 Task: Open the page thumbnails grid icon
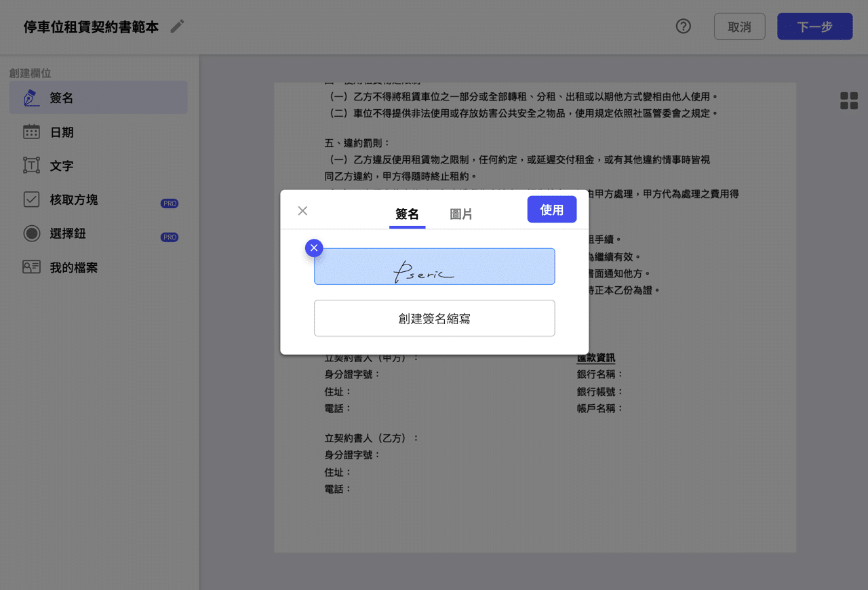[x=849, y=100]
